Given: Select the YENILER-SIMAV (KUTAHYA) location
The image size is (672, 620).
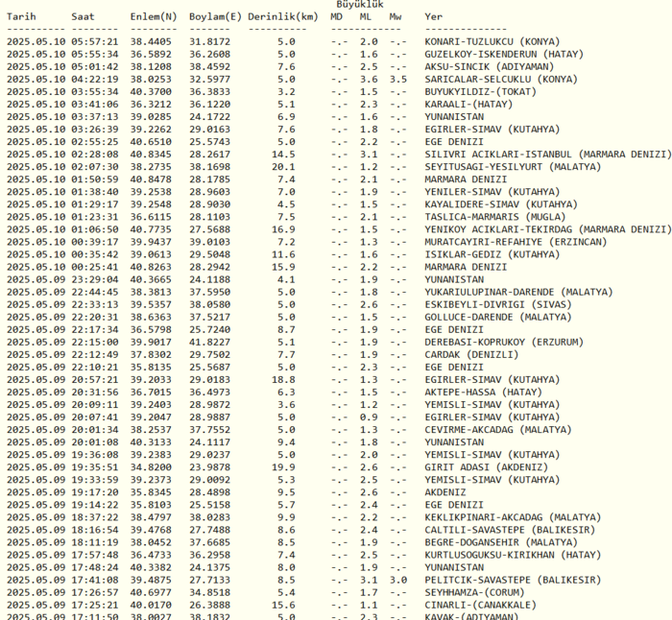Looking at the screenshot, I should 492,192.
